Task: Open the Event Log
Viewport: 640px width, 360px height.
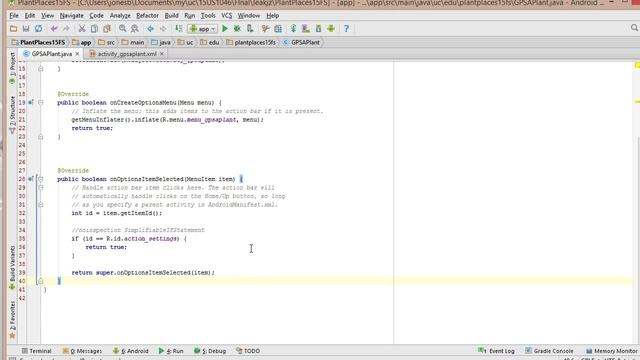Action: pos(496,351)
